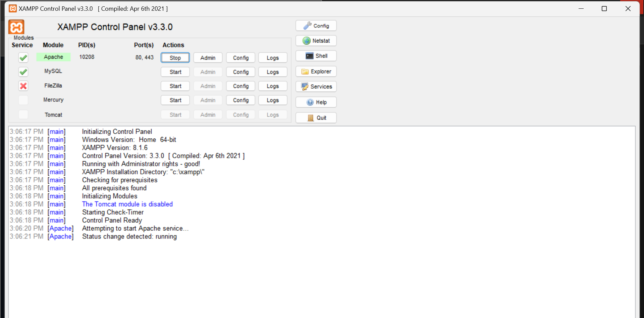644x318 pixels.
Task: Toggle the MySQL service checkmark
Action: (23, 72)
